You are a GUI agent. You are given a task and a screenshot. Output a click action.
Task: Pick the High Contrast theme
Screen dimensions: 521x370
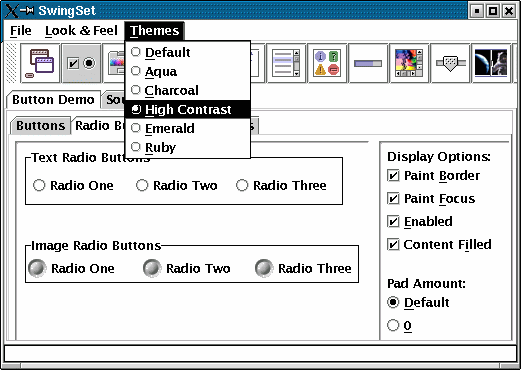pyautogui.click(x=187, y=109)
